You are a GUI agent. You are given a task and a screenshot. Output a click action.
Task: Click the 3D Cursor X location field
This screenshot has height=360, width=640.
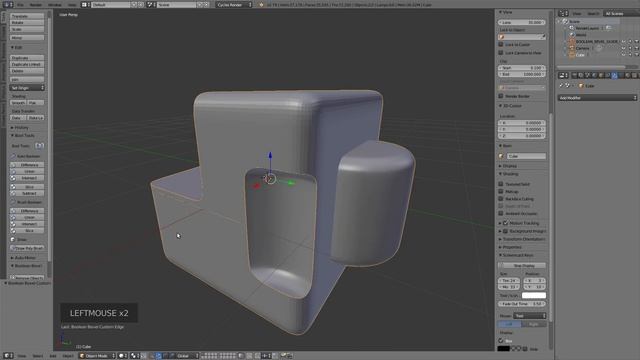(522, 123)
